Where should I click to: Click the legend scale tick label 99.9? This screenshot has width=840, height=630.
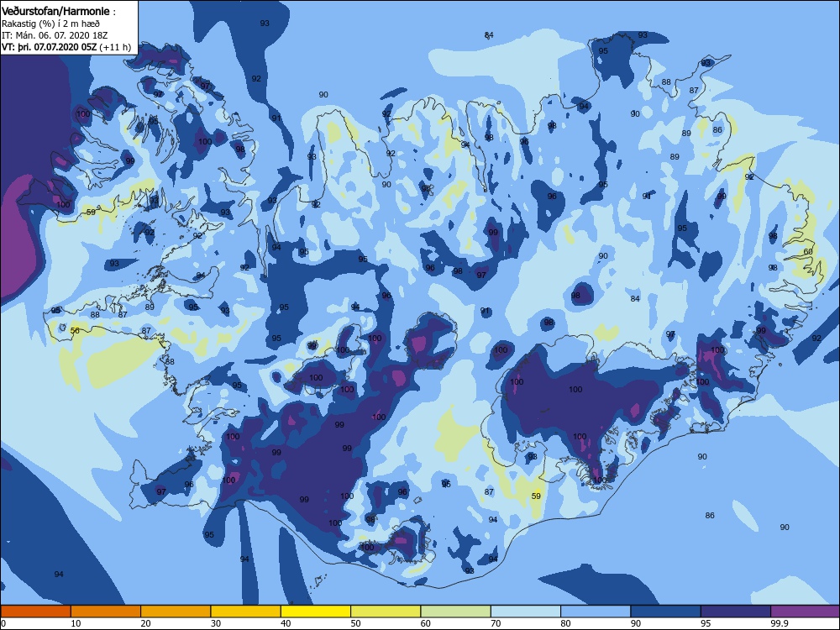click(x=780, y=623)
